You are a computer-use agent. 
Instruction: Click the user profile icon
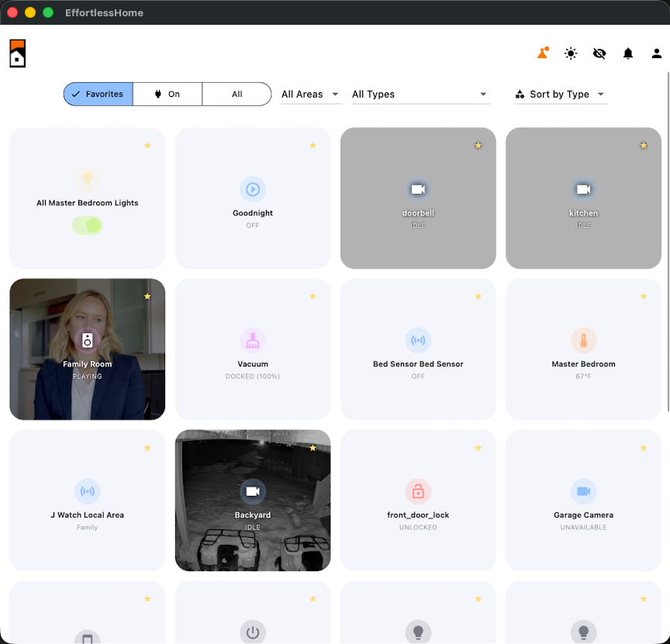(656, 53)
